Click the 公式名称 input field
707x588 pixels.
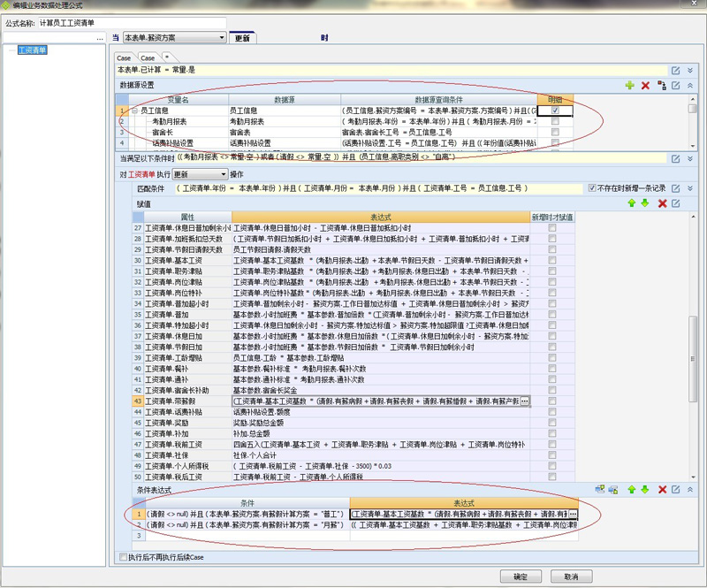coord(132,23)
